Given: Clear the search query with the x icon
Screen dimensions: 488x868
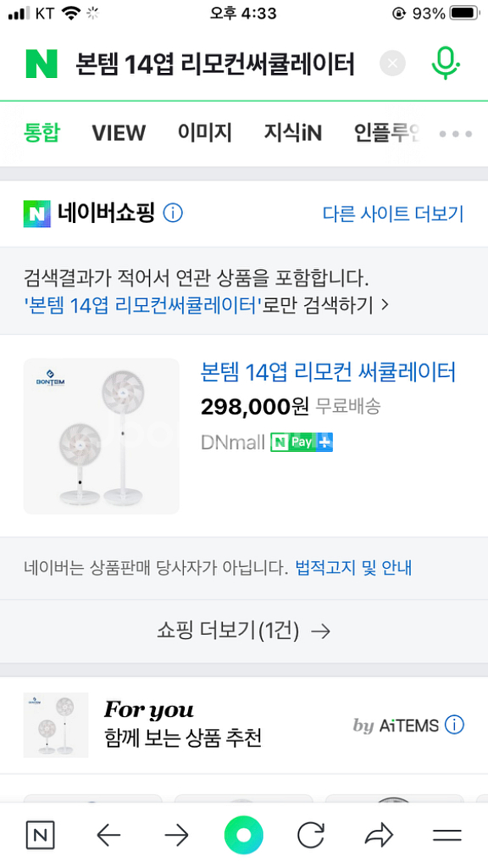Looking at the screenshot, I should [392, 63].
